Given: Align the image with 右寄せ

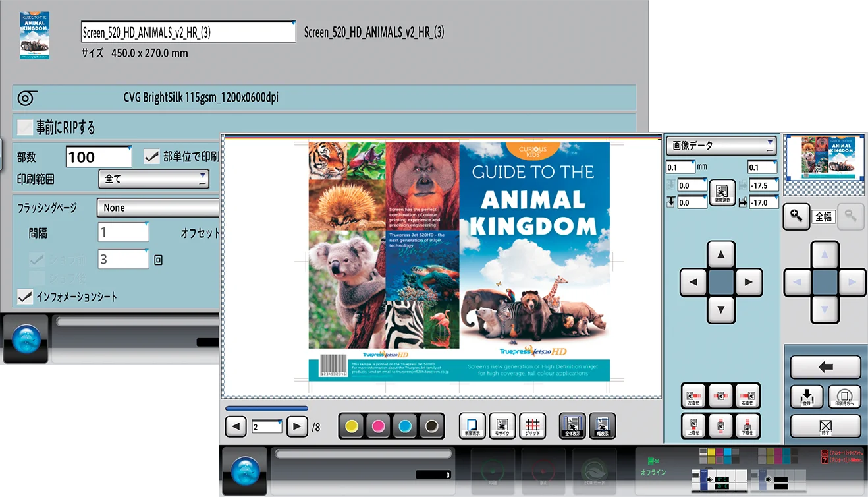Looking at the screenshot, I should click(748, 395).
